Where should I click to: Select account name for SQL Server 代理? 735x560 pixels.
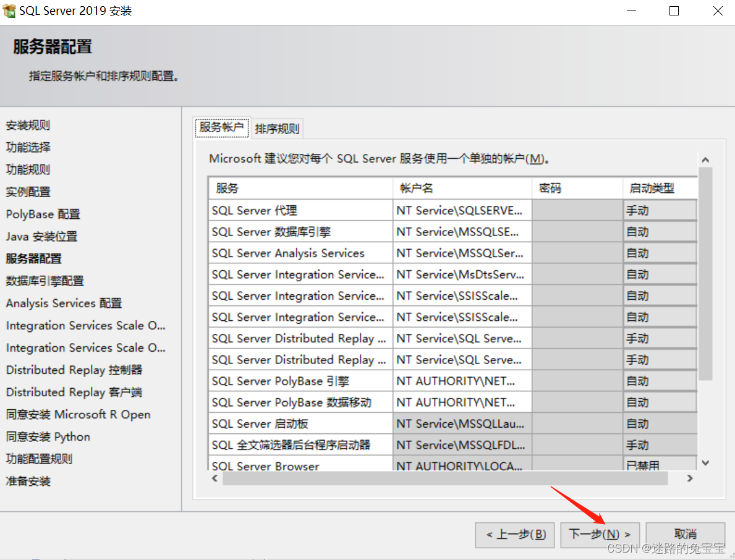pos(462,210)
